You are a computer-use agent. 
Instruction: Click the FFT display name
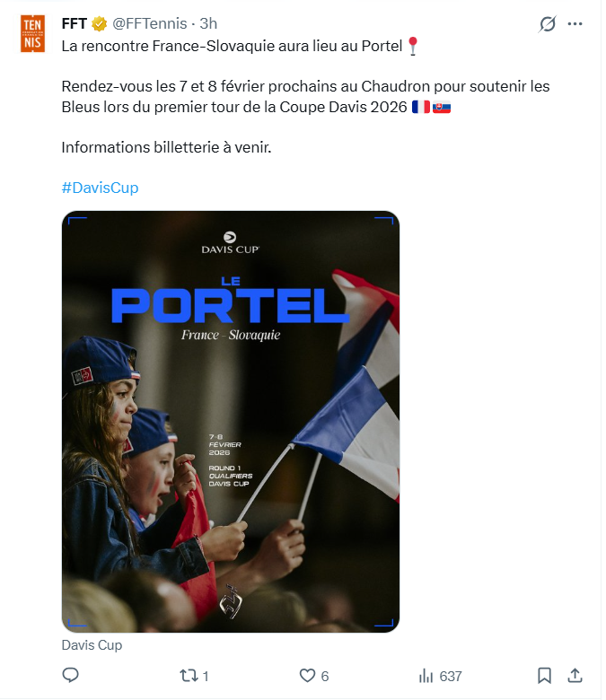(x=74, y=23)
